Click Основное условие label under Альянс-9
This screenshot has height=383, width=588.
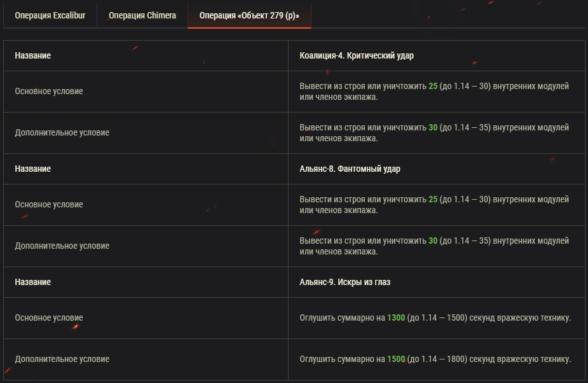49,317
